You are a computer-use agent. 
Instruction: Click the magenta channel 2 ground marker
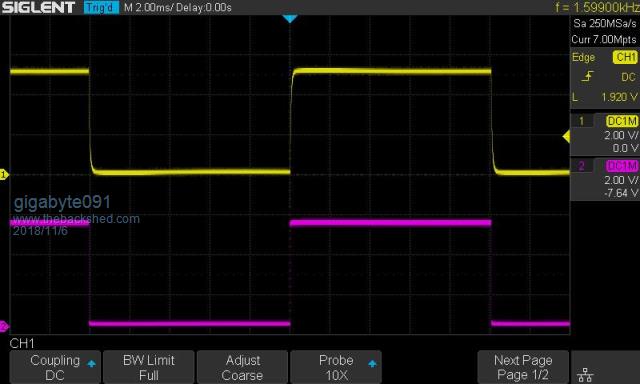pyautogui.click(x=4, y=326)
